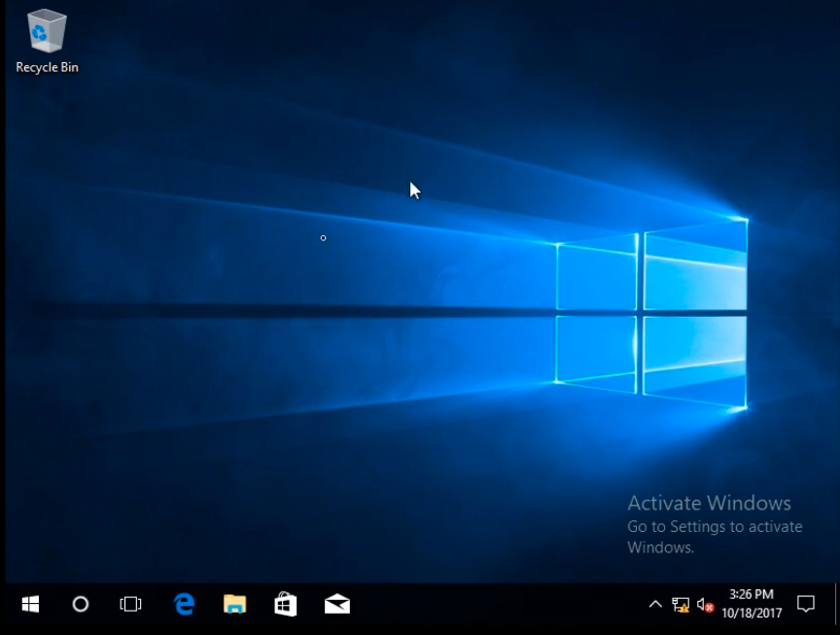Open File Explorer from the taskbar

234,604
